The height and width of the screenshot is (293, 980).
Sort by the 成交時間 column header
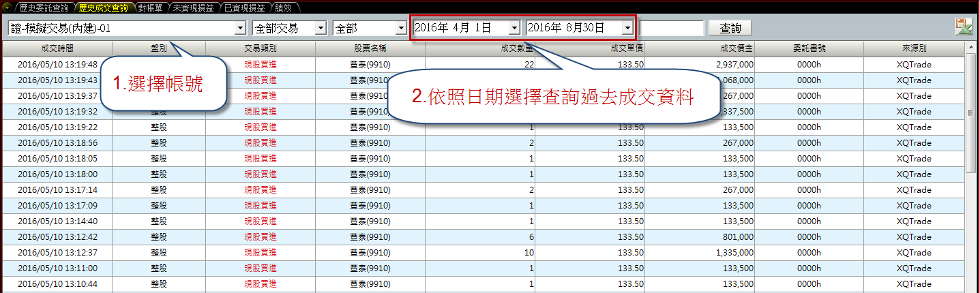pyautogui.click(x=57, y=48)
